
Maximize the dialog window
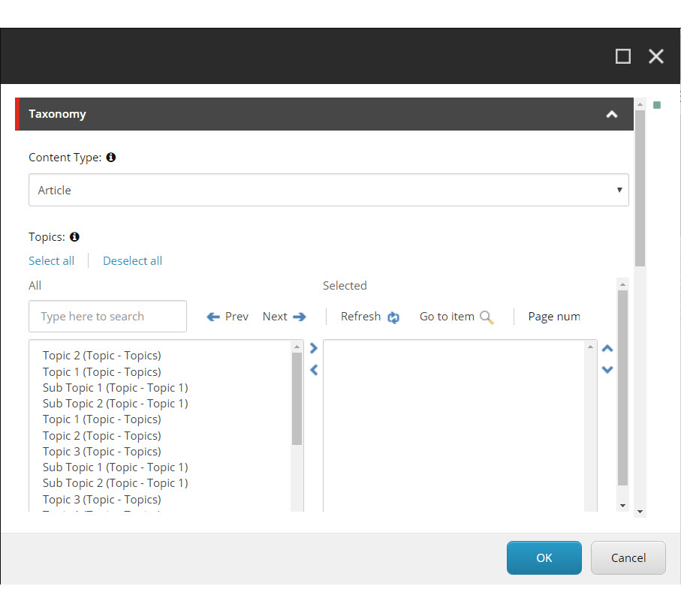(x=622, y=56)
